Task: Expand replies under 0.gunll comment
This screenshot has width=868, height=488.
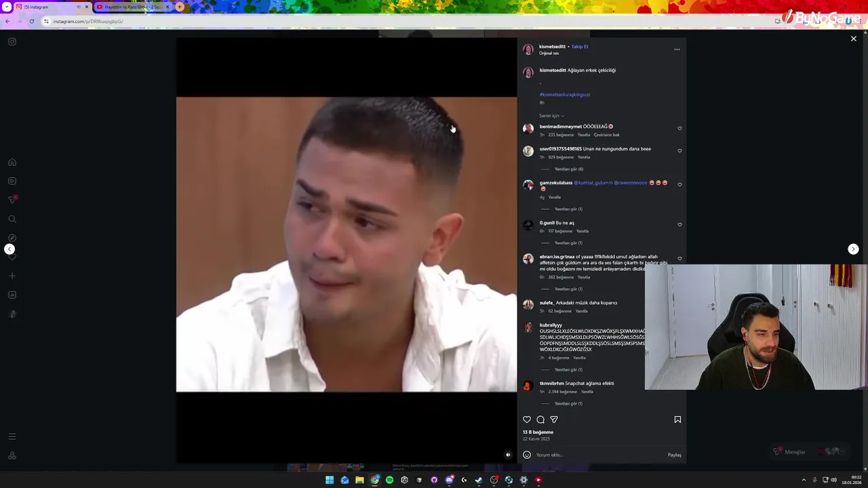Action: point(568,243)
